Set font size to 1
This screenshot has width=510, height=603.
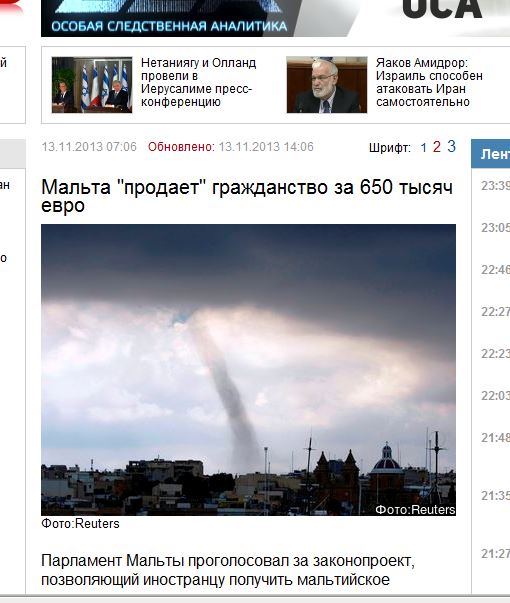(423, 148)
